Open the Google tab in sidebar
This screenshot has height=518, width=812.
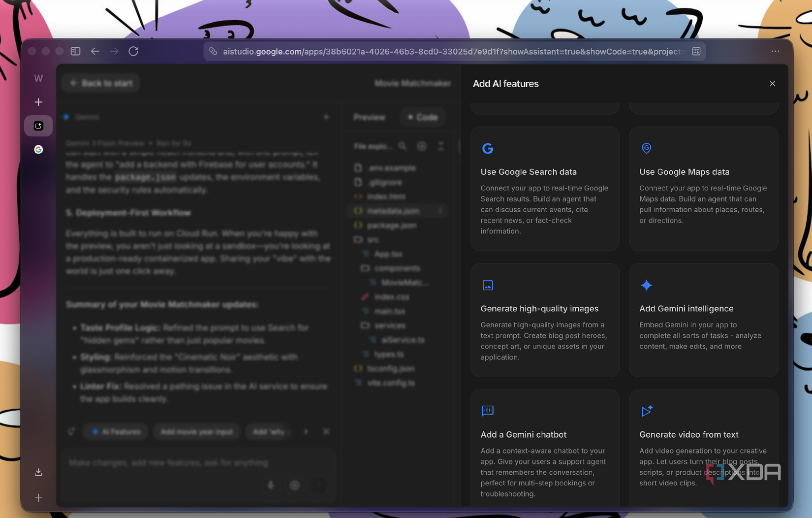click(x=38, y=149)
